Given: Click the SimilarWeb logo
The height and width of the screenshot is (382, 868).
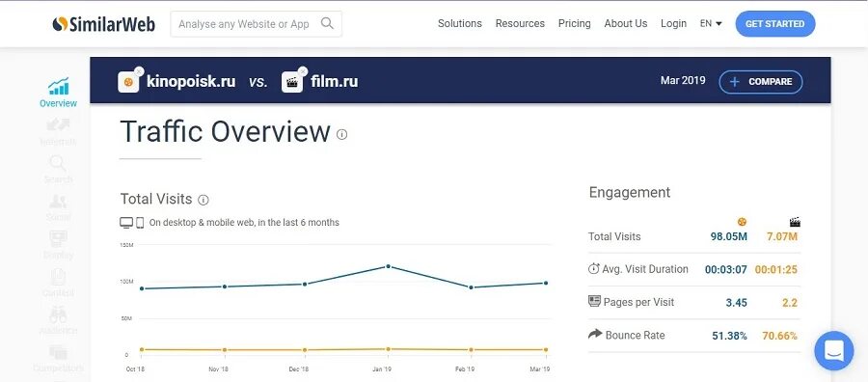Looking at the screenshot, I should pyautogui.click(x=103, y=24).
